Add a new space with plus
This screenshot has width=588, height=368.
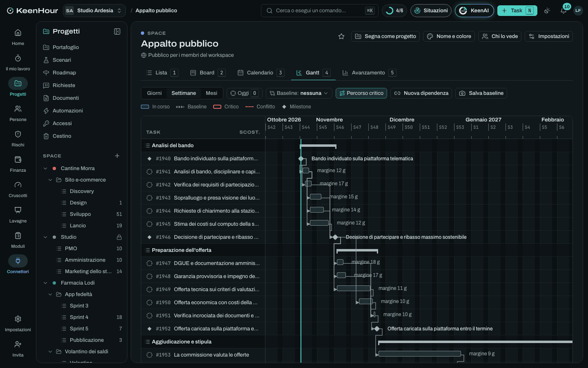(117, 156)
